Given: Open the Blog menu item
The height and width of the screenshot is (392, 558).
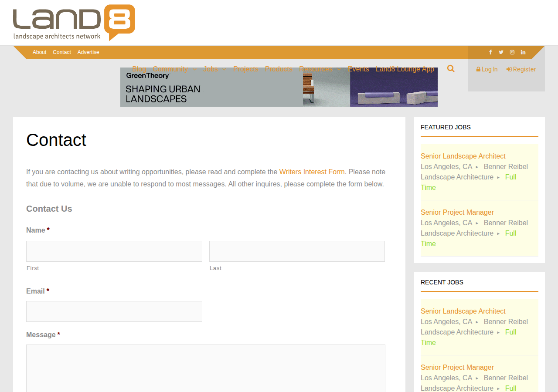Looking at the screenshot, I should 139,69.
